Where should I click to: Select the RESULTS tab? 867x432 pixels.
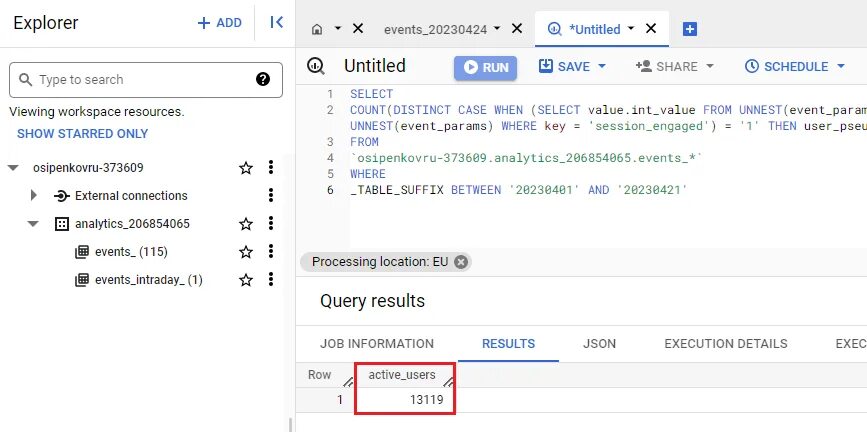(x=509, y=343)
